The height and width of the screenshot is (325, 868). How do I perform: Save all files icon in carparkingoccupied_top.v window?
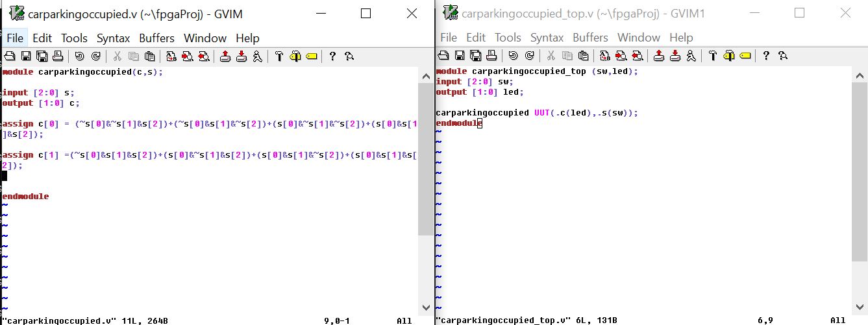(x=475, y=56)
